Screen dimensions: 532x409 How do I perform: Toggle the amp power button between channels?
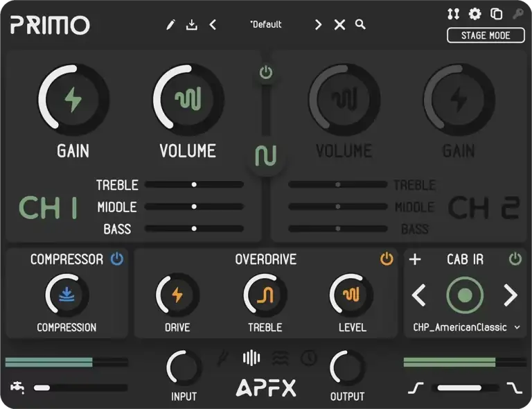pos(266,72)
